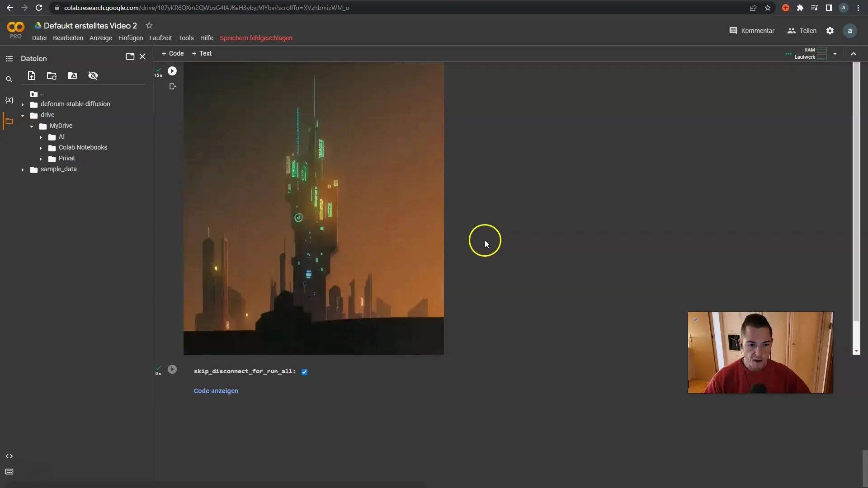Open the Laufzeit menu
This screenshot has width=868, height=488.
click(x=160, y=38)
